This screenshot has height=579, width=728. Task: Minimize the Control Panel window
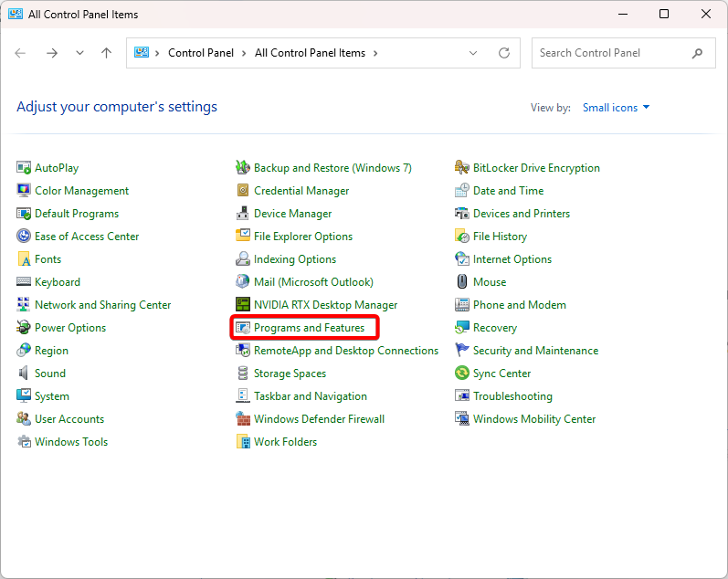pyautogui.click(x=623, y=14)
